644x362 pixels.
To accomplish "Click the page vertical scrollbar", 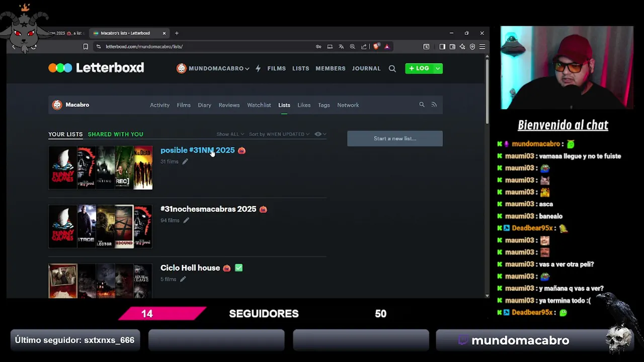I will tap(487, 90).
